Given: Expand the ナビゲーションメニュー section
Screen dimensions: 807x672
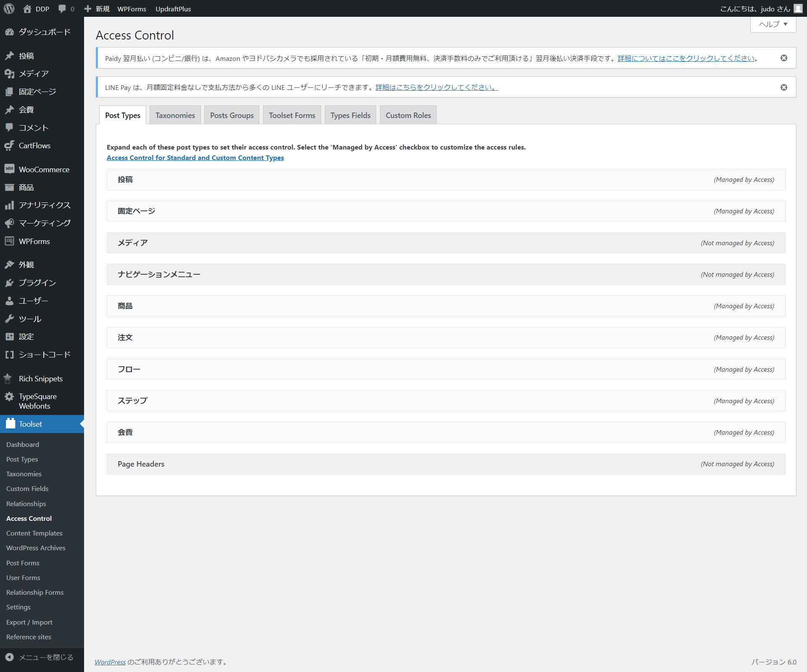Looking at the screenshot, I should 446,274.
